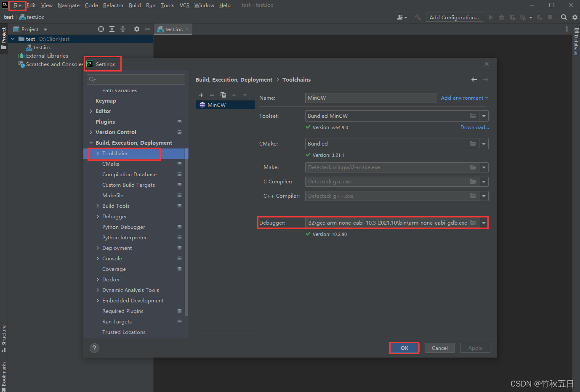Select External Libraries in Project tree

point(47,56)
